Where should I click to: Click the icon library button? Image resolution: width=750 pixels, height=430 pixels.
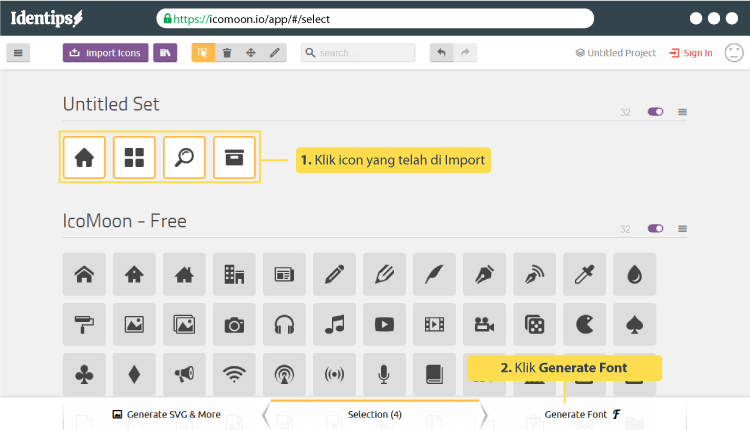[165, 53]
